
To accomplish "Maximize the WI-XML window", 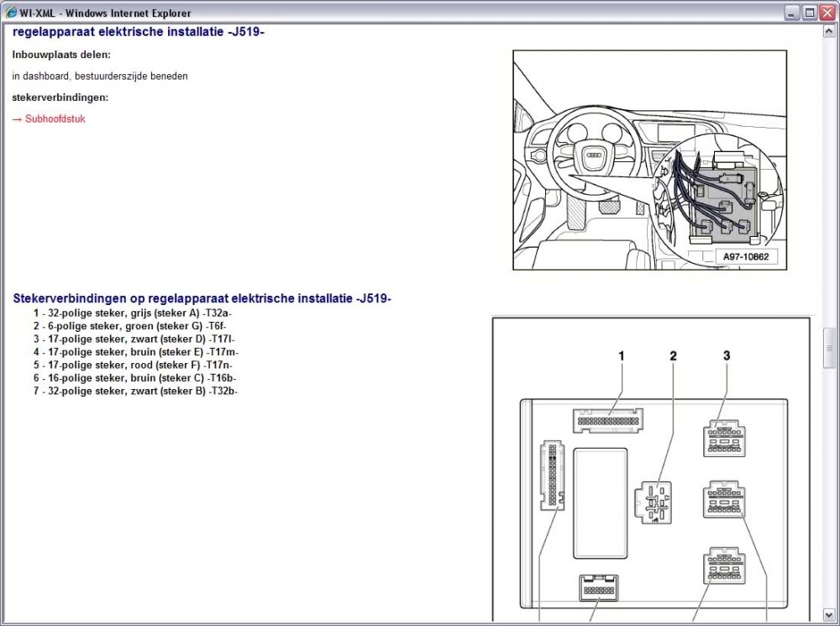I will (810, 13).
